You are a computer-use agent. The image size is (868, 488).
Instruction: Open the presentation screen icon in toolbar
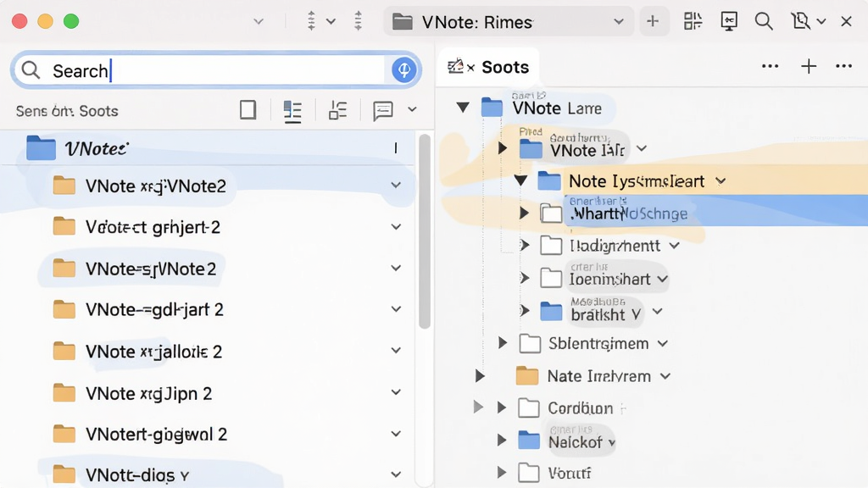click(x=729, y=21)
